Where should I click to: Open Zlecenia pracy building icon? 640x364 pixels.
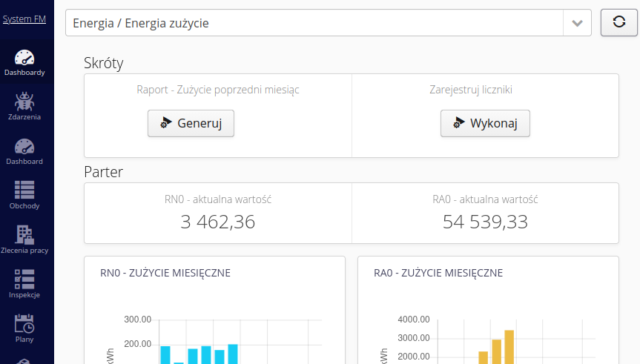pyautogui.click(x=24, y=235)
